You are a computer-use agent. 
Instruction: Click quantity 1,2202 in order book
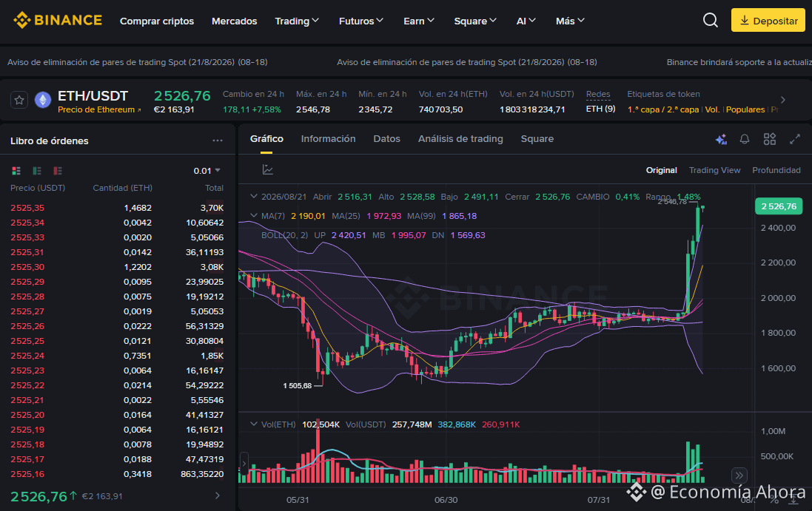(138, 267)
